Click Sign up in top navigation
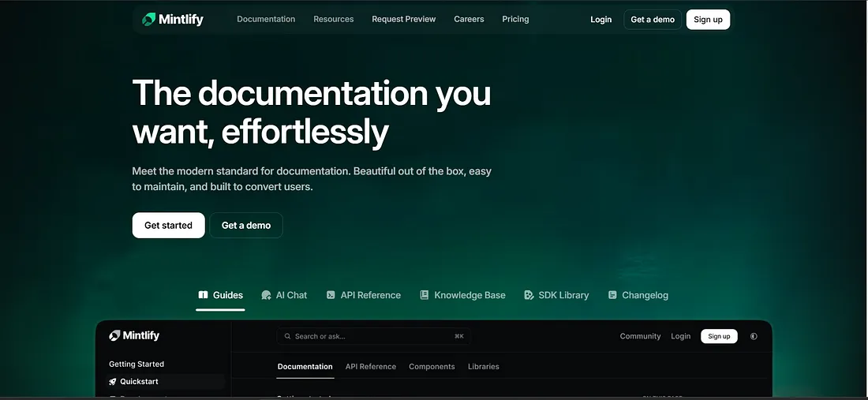Image resolution: width=868 pixels, height=400 pixels. (x=708, y=20)
